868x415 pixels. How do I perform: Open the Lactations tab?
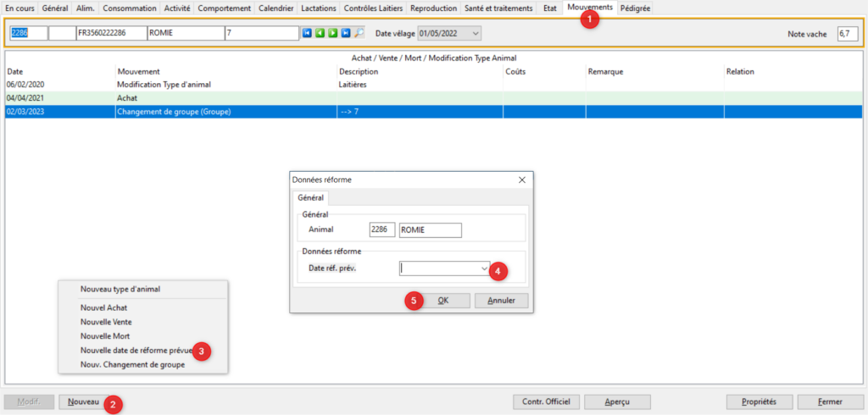pos(319,8)
